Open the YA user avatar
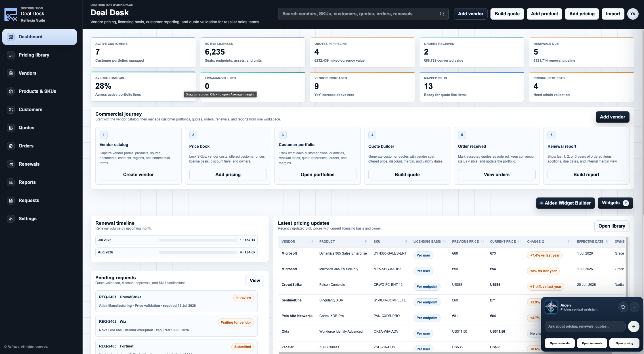 coord(633,14)
